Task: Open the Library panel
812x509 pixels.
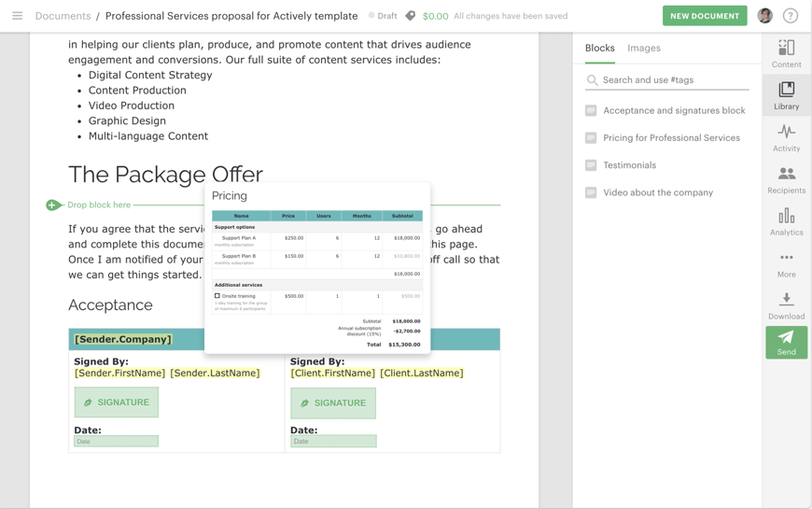Action: pyautogui.click(x=786, y=95)
